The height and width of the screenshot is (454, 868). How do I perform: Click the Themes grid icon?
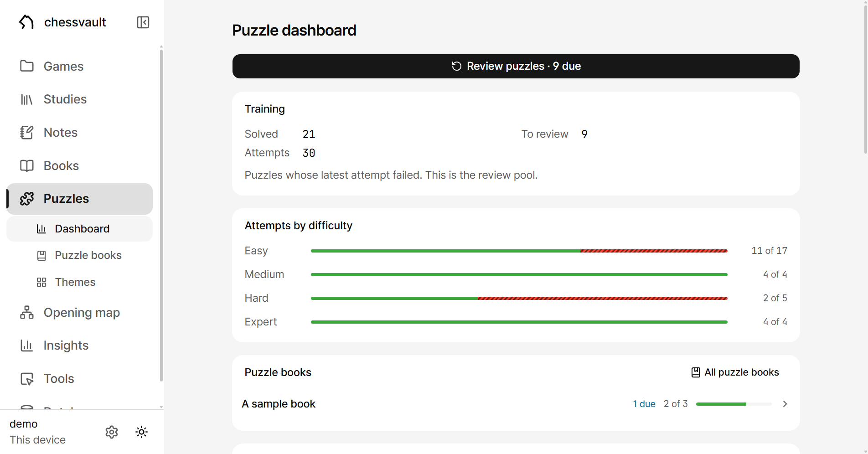(41, 282)
